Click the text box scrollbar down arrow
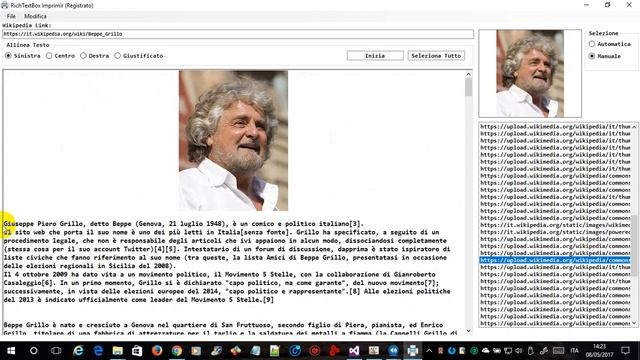Screen dimensions: 640x360 pos(468,331)
